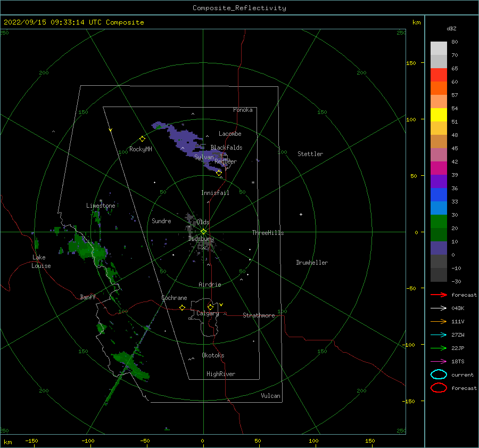Click the Okotoks city label
The width and height of the screenshot is (479, 448).
pos(213,355)
